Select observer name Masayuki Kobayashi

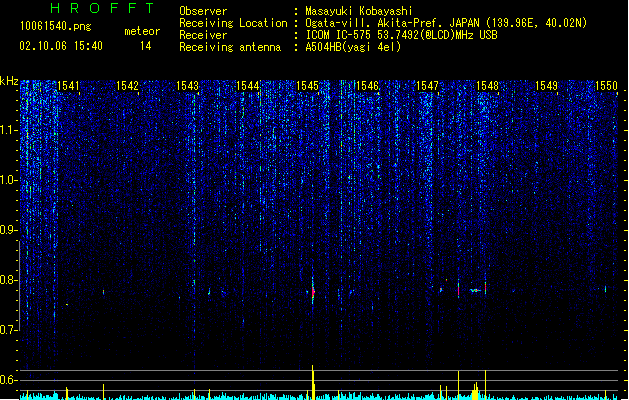click(359, 11)
